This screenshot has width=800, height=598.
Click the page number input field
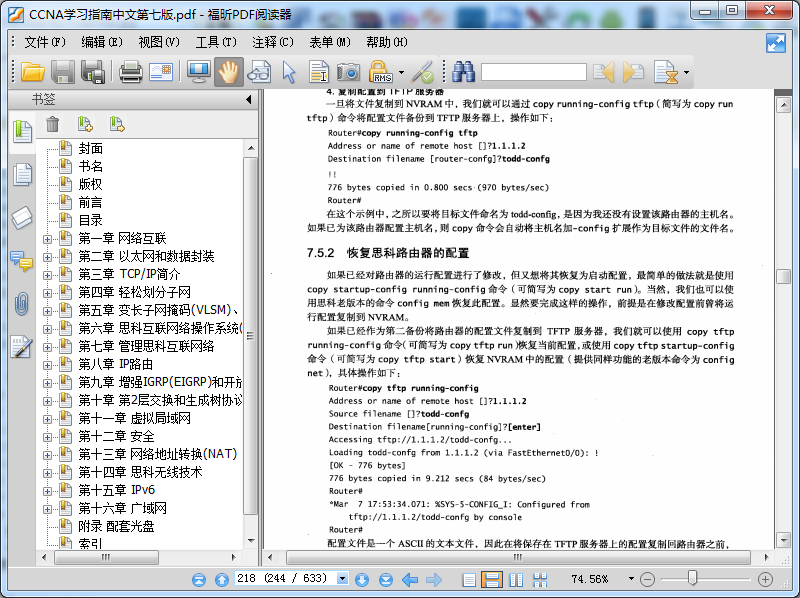[x=286, y=579]
